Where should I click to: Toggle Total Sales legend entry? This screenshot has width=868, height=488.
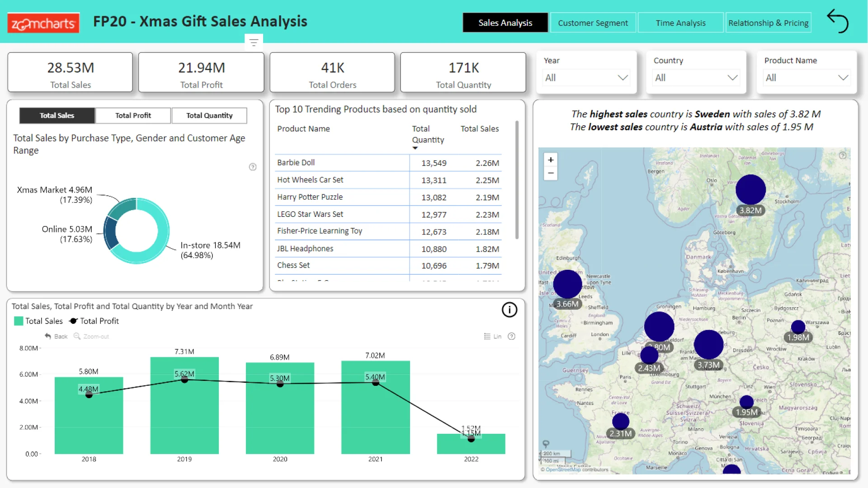click(x=38, y=321)
